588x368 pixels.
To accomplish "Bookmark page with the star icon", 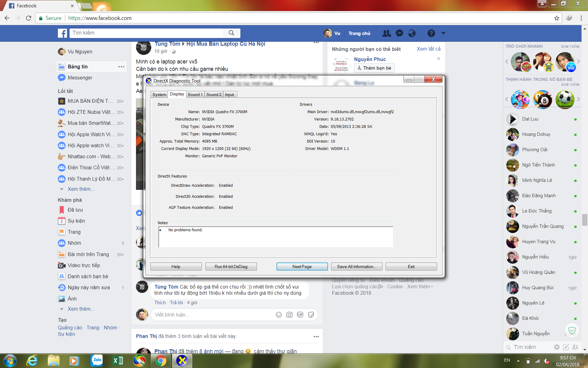I will pos(556,18).
